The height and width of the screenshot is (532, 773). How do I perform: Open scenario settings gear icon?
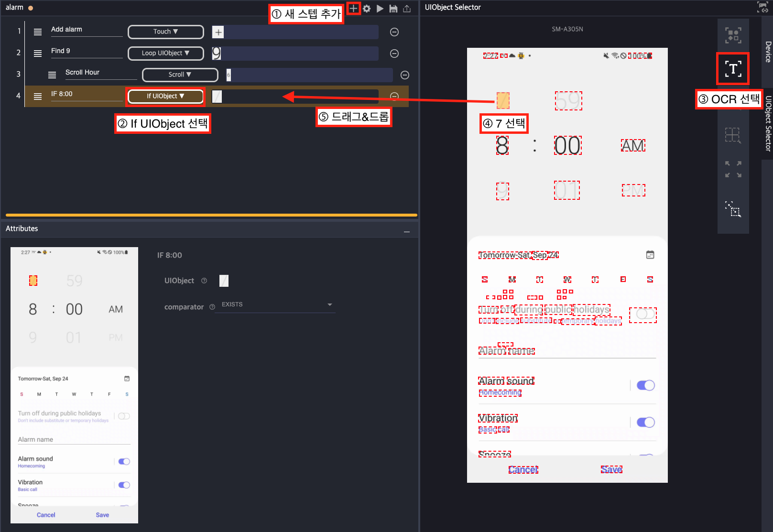[367, 9]
